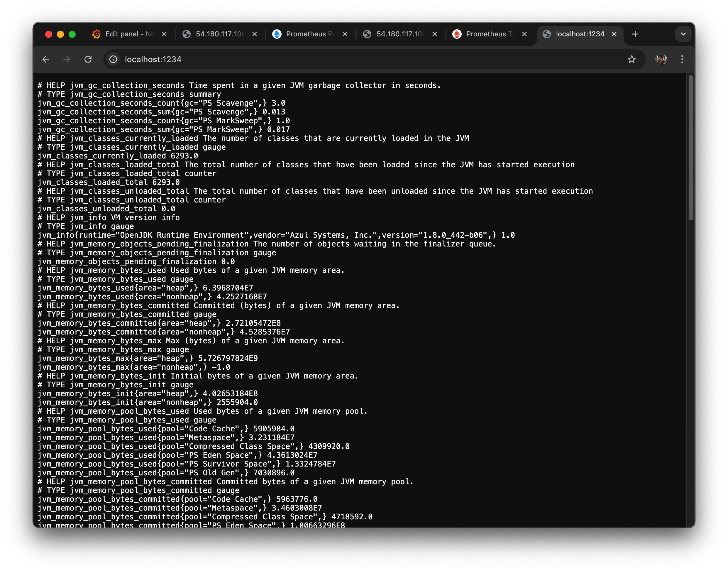Screen dimensions: 728x571
Task: Click the browser back arrow
Action: click(x=46, y=59)
